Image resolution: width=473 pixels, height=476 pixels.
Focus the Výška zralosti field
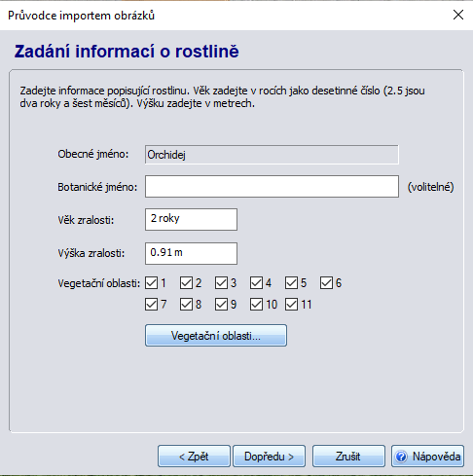191,253
